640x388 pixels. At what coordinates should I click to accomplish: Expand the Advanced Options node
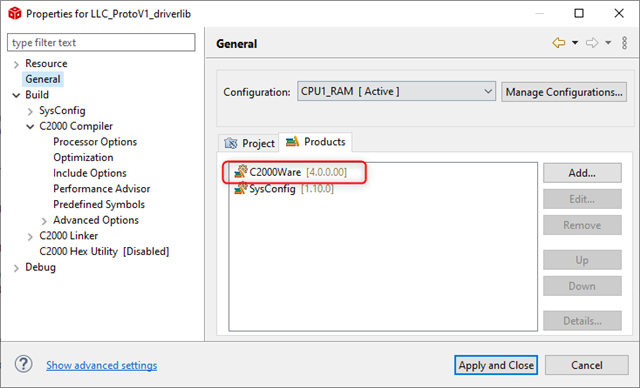pos(44,221)
